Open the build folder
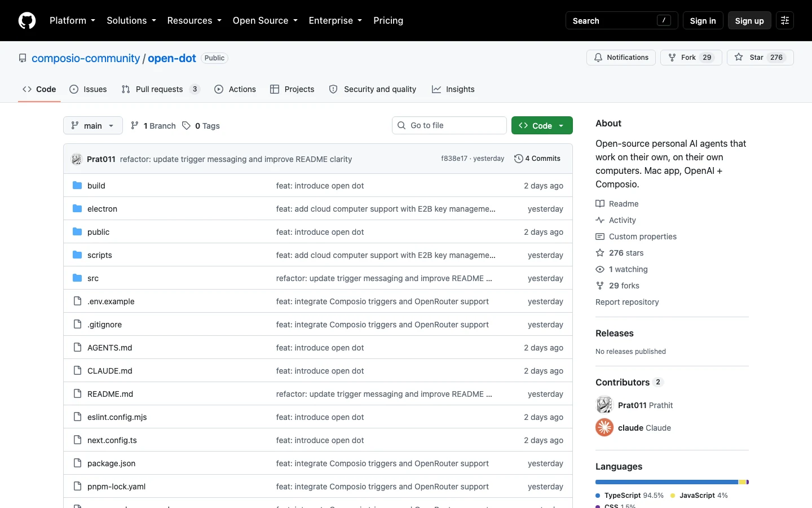 coord(96,186)
